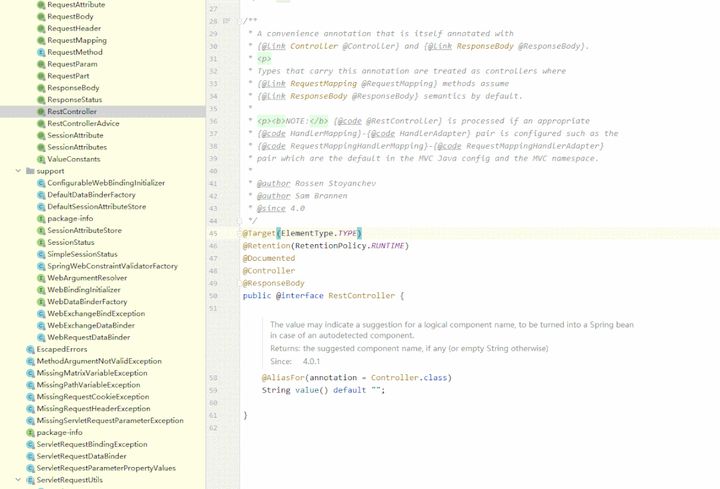The image size is (720, 489).
Task: Open MissingServletRequestParameterException in the tree
Action: [110, 421]
